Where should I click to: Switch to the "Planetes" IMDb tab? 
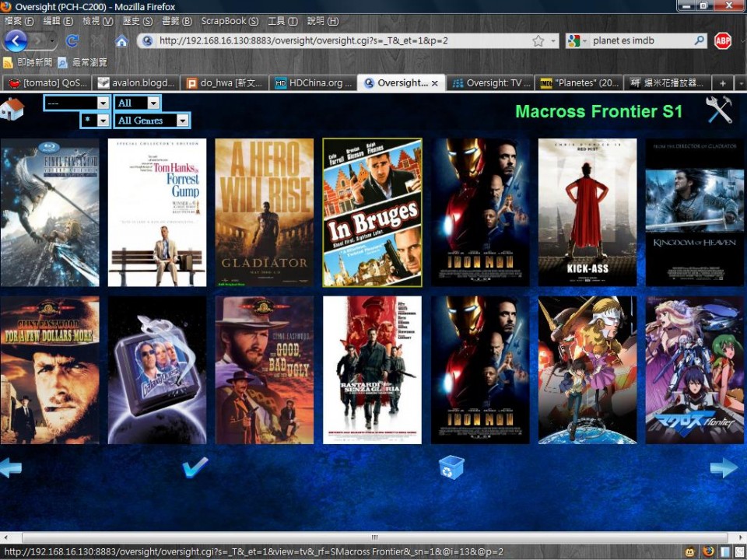click(579, 83)
